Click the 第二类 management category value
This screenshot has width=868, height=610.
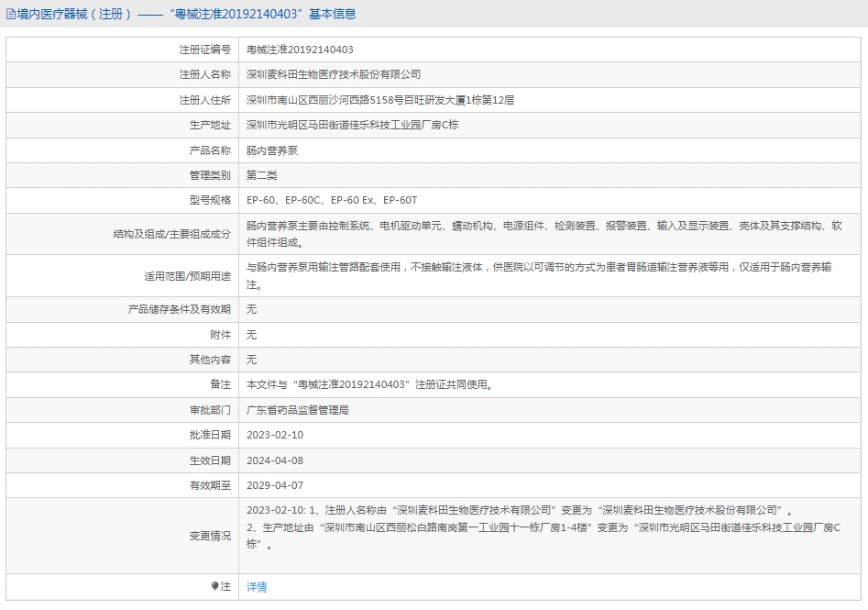click(x=262, y=175)
